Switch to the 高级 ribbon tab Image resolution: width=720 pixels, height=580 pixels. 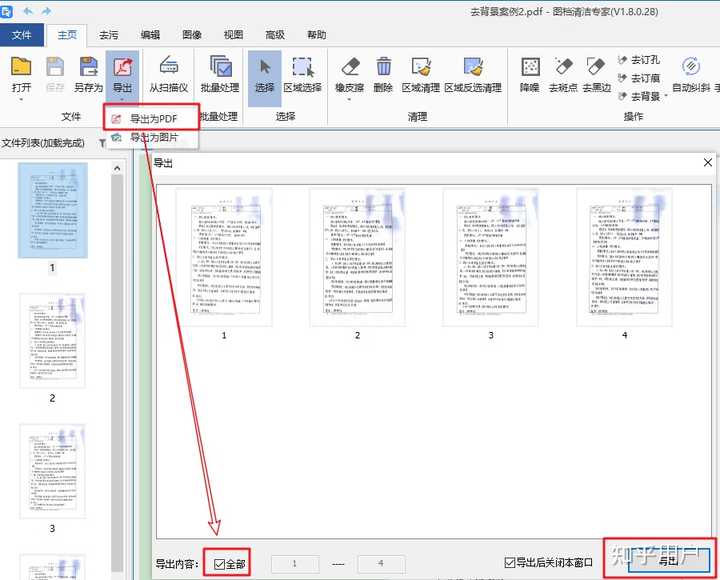(275, 35)
